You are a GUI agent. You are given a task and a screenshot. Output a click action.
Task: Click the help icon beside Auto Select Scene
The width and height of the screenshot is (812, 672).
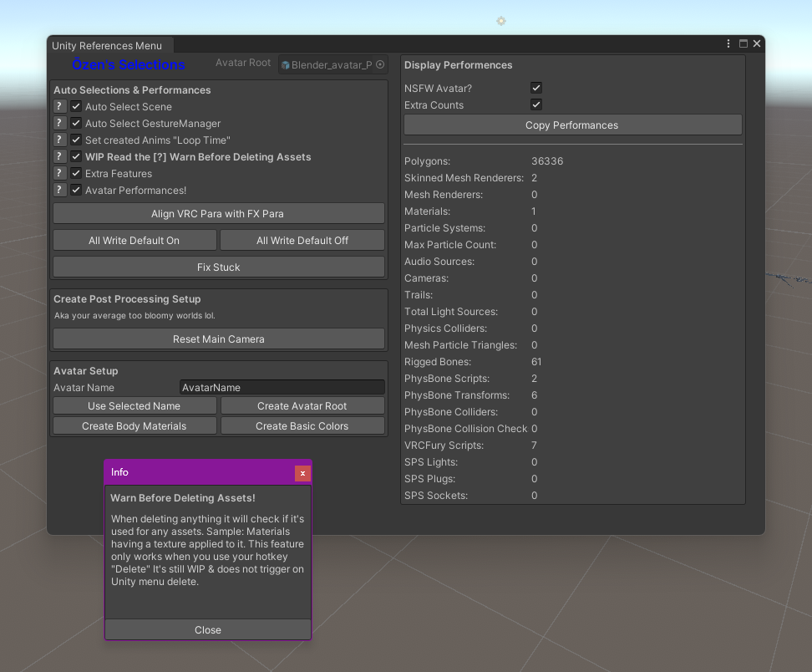[59, 107]
